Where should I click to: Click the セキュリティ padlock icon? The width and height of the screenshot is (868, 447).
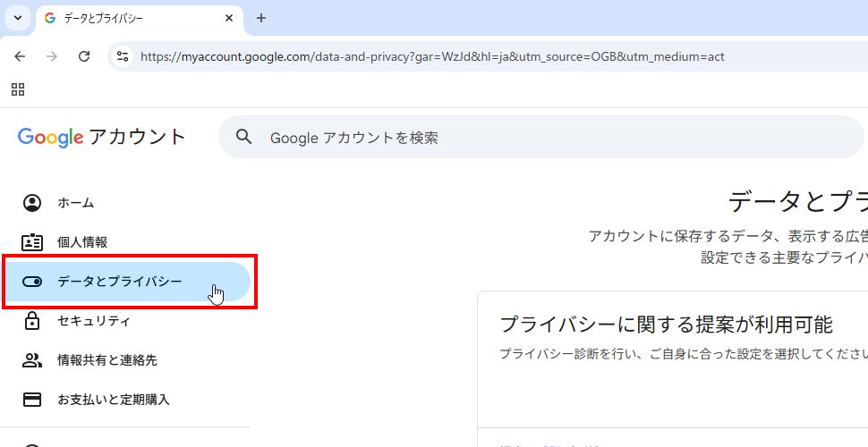pyautogui.click(x=32, y=321)
